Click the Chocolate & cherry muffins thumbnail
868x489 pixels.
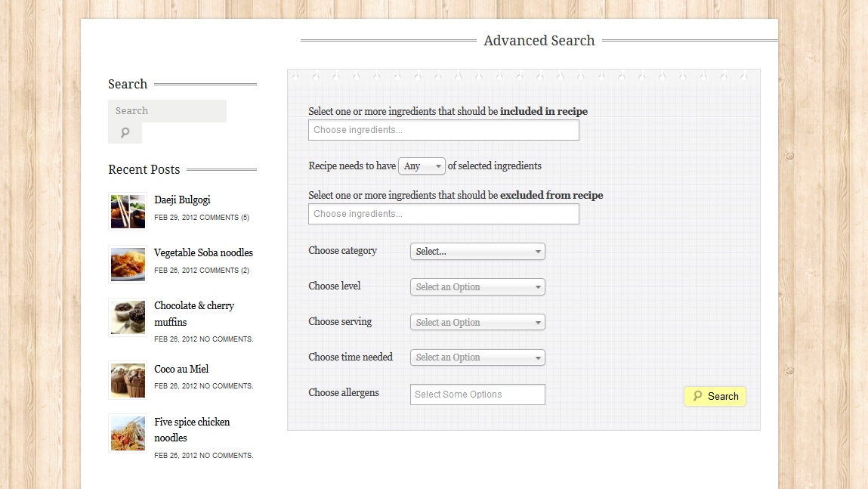(128, 317)
